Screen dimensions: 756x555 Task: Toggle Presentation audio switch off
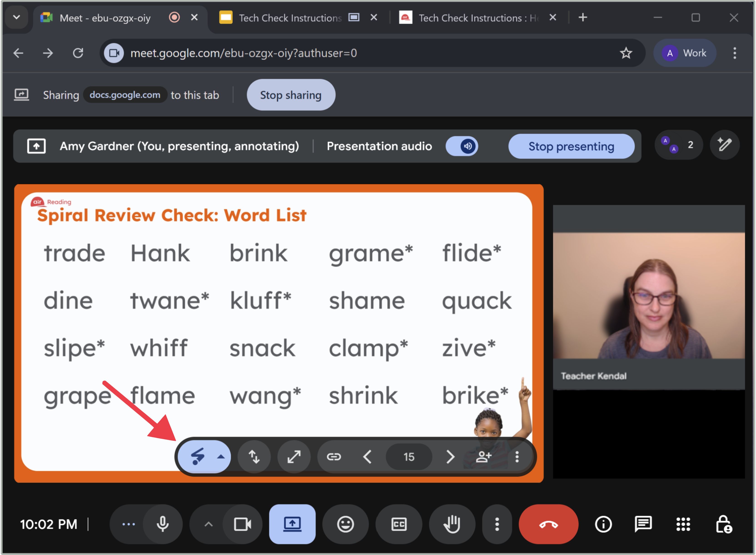point(462,146)
